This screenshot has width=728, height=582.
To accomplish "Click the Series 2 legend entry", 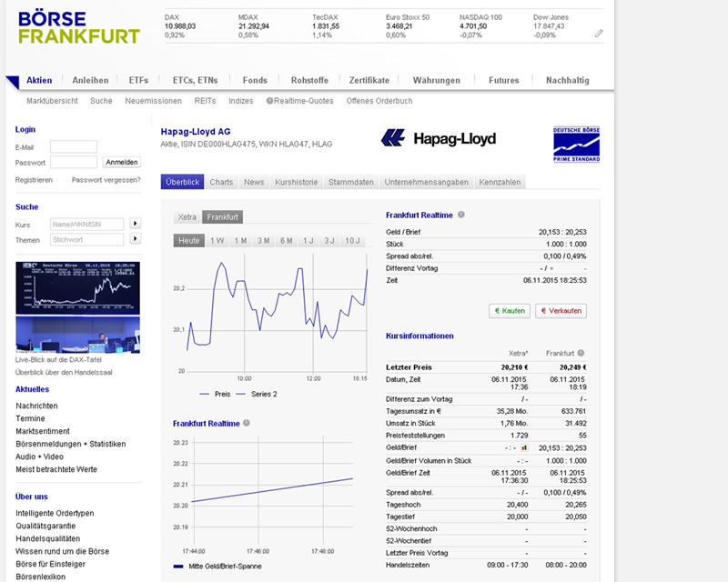I will pos(257,394).
